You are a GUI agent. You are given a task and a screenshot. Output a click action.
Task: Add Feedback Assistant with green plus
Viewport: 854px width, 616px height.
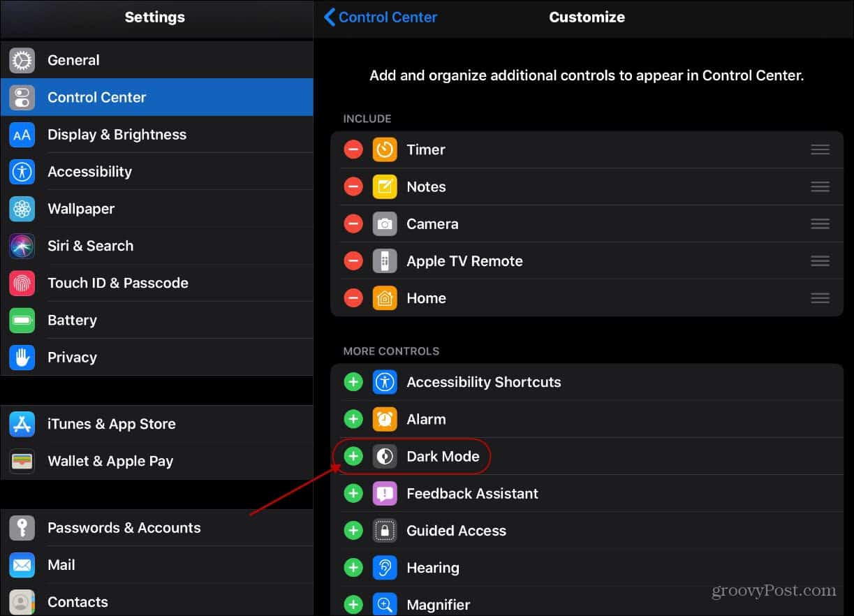(353, 493)
